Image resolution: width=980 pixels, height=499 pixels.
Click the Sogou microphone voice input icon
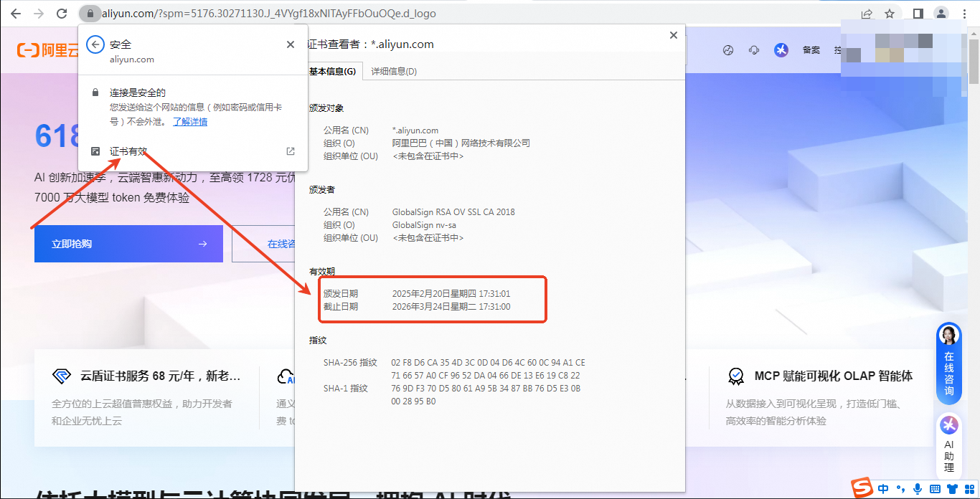[x=918, y=489]
